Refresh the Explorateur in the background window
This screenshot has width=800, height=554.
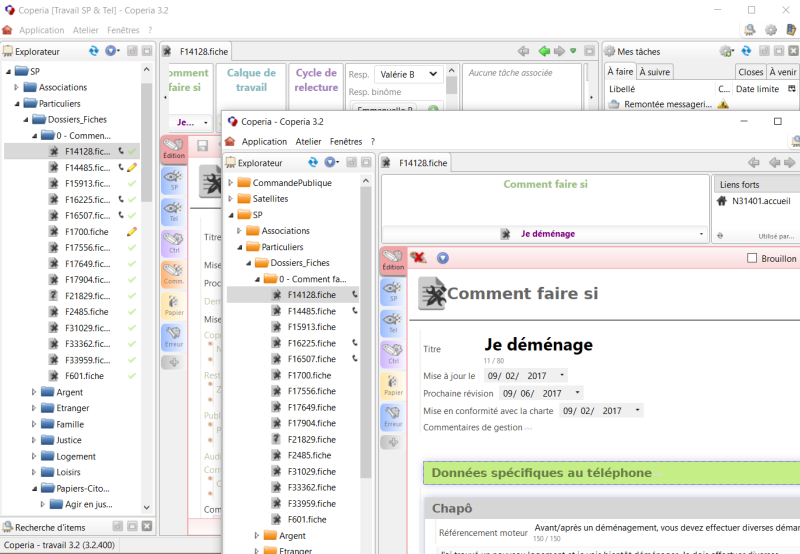(94, 51)
